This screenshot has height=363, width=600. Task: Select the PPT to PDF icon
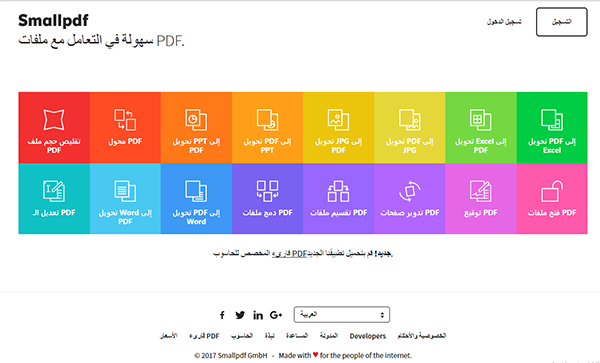[196, 119]
